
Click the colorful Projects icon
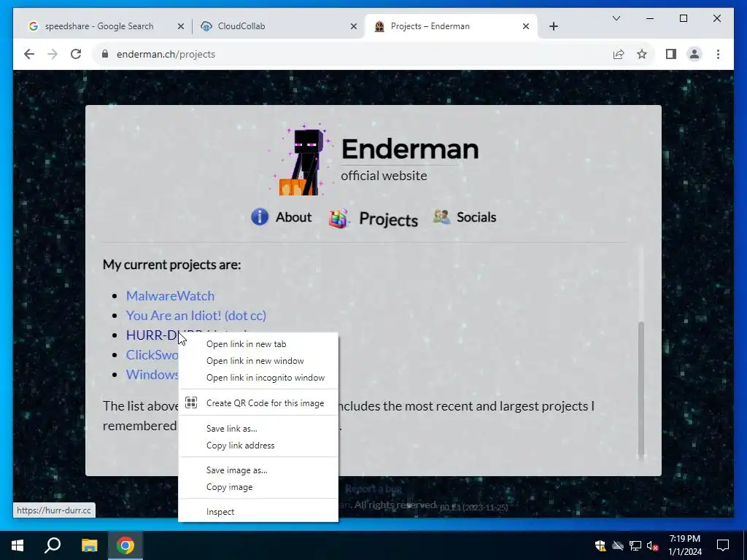[338, 219]
